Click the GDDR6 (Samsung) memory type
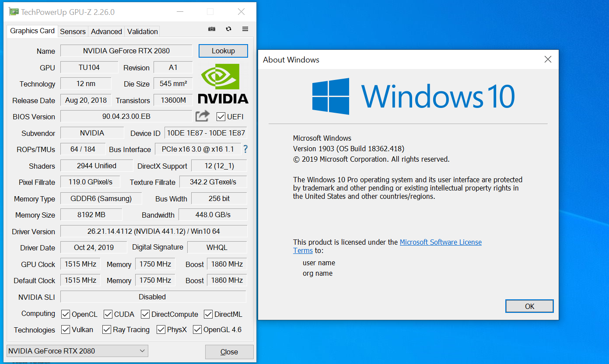Screen dimensions: 609x364 point(101,198)
